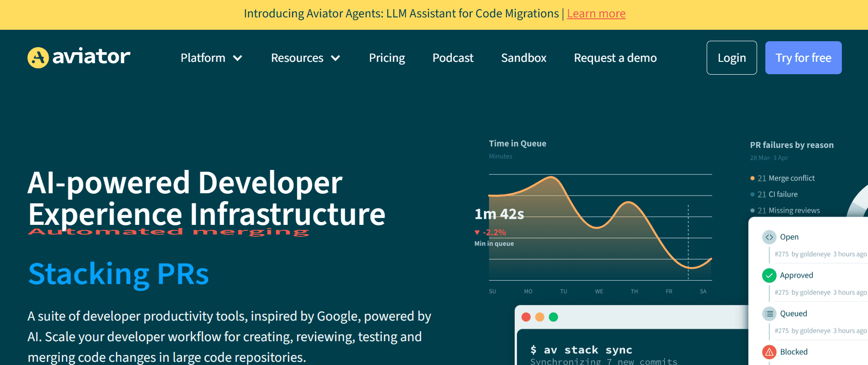Click the 'WE' axis label
This screenshot has height=365, width=868.
click(599, 291)
